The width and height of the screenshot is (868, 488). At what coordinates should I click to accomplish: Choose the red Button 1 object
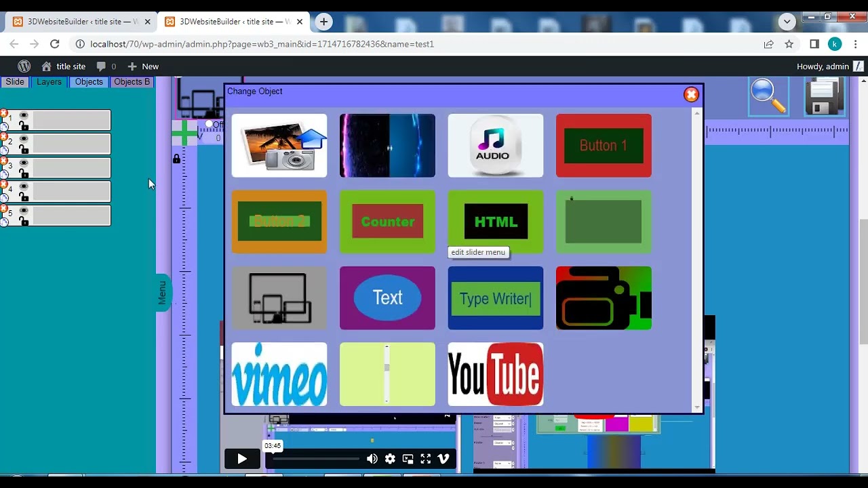[x=604, y=146]
